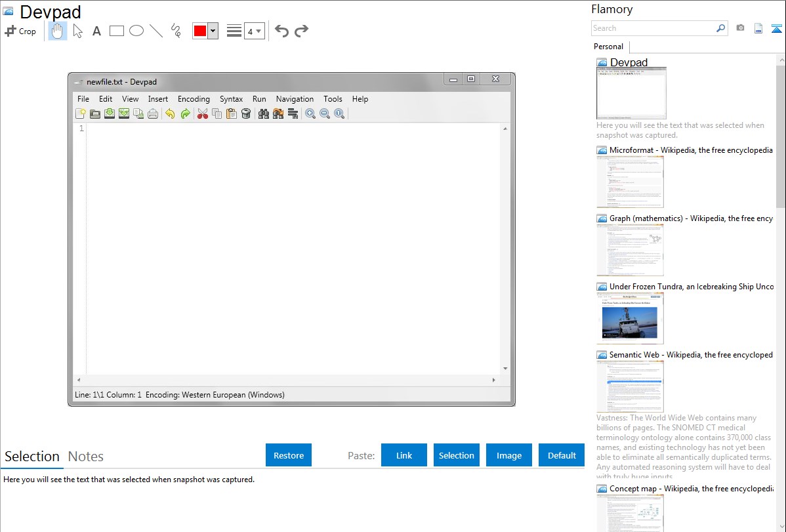The height and width of the screenshot is (532, 786).
Task: Select the ellipse shape tool
Action: (x=136, y=31)
